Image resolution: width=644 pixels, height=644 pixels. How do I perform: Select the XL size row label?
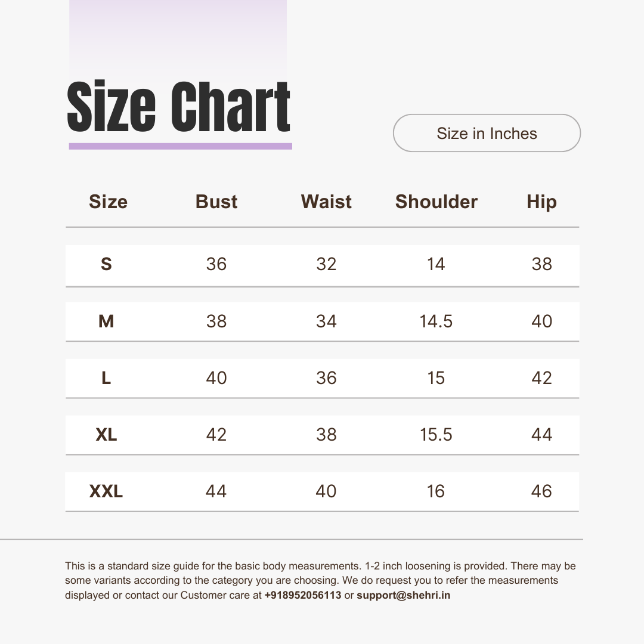106,435
